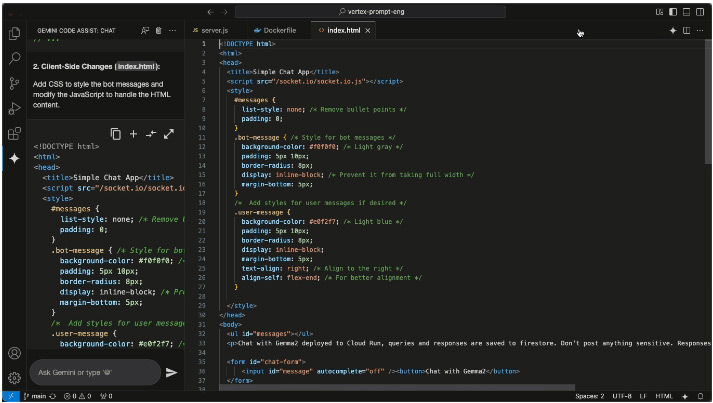Image resolution: width=713 pixels, height=403 pixels.
Task: Open the Accounts menu icon
Action: pos(15,353)
